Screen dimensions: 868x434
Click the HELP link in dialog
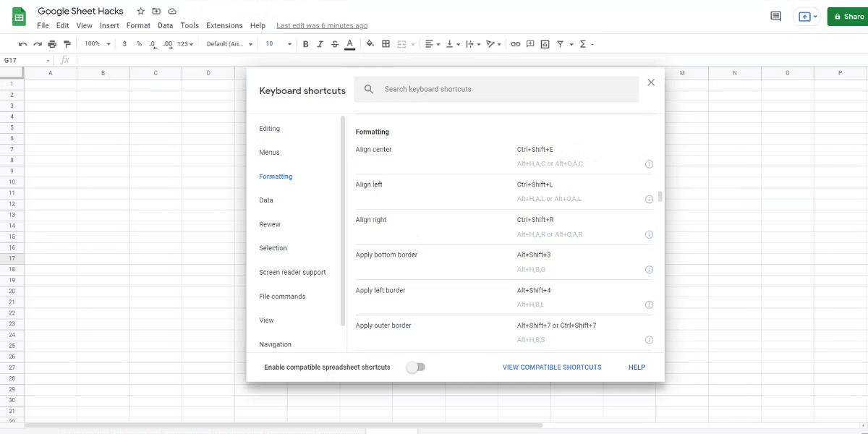click(x=637, y=367)
